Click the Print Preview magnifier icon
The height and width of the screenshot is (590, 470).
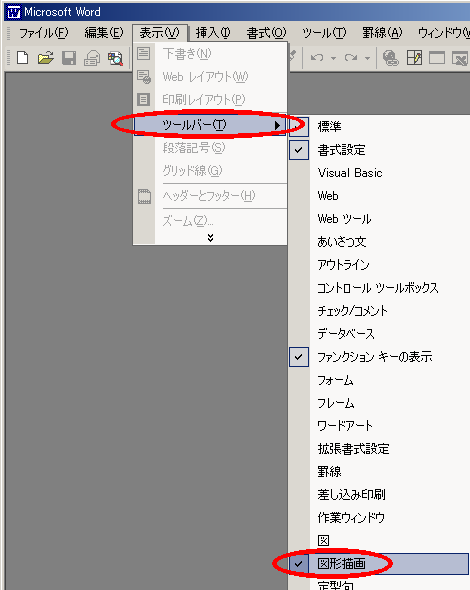[x=115, y=58]
